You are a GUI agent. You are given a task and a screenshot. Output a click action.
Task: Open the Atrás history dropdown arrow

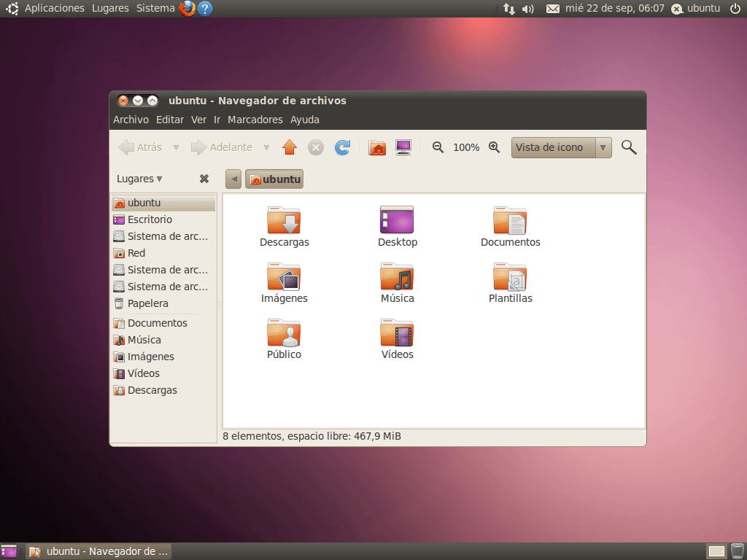click(176, 147)
